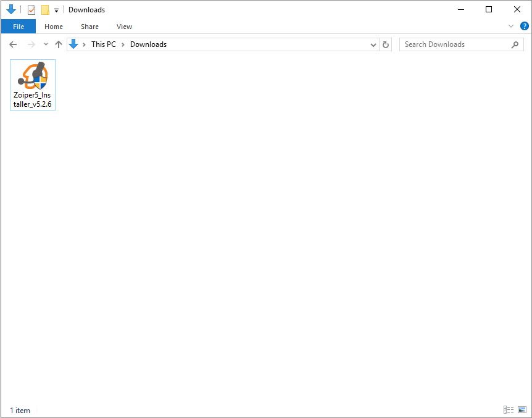Click the New Folder icon in title bar
Screen dimensions: 532x418
click(x=45, y=10)
